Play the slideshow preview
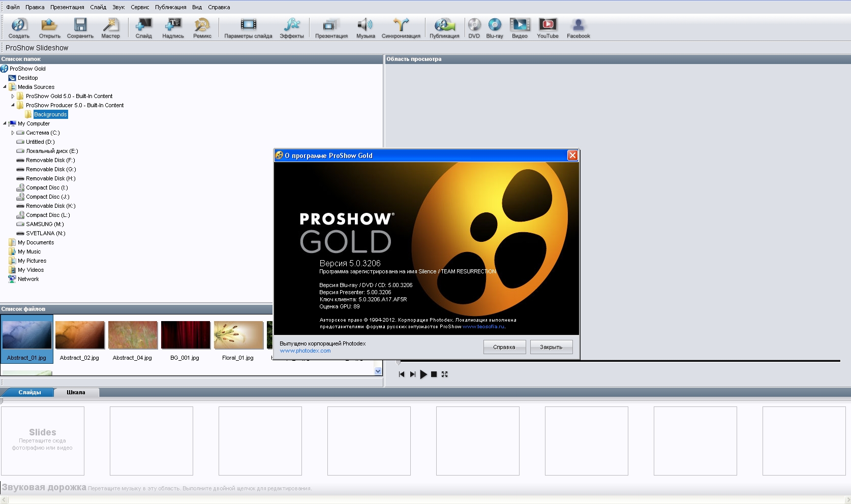851x504 pixels. coord(423,374)
